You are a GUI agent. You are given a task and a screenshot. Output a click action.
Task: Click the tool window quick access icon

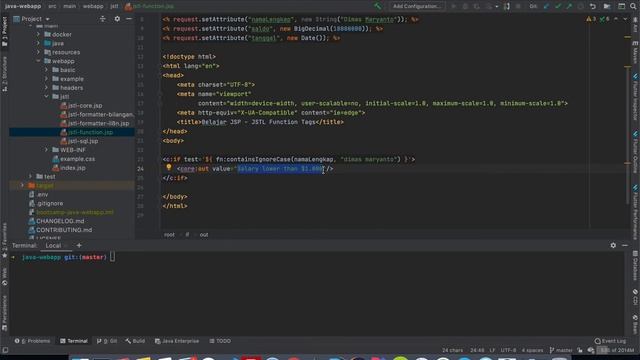coord(5,350)
